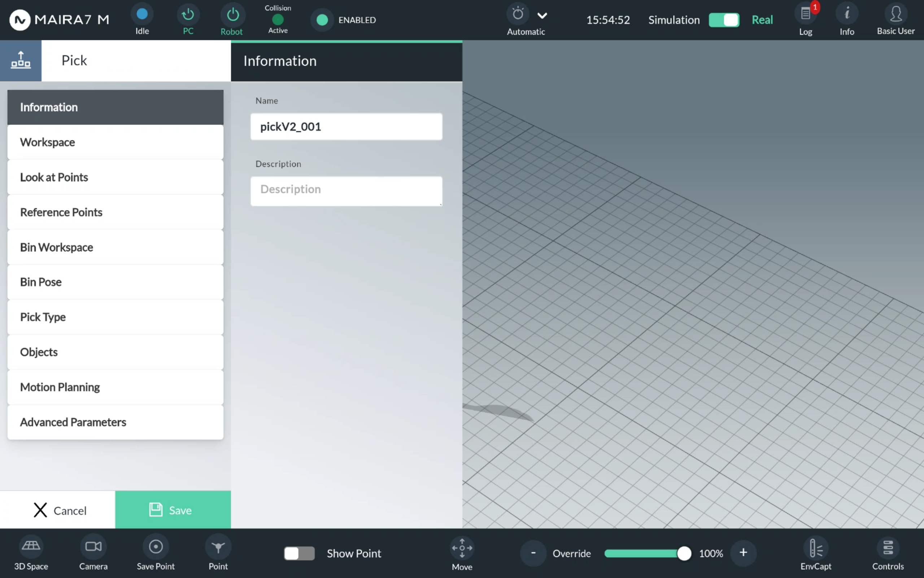Increase Override with the plus button
924x578 pixels.
(744, 553)
